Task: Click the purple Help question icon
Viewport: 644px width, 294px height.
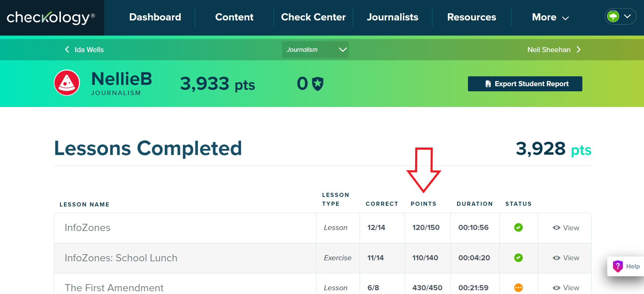Action: (618, 266)
